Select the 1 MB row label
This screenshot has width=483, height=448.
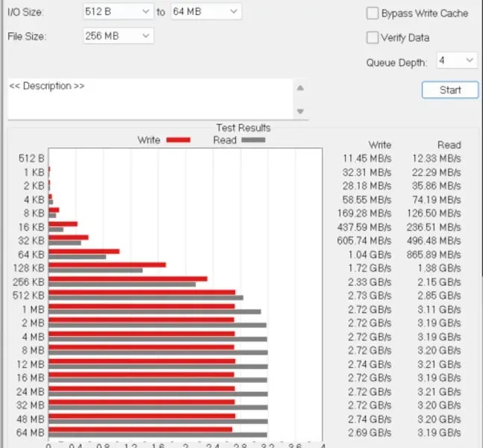[x=34, y=309]
